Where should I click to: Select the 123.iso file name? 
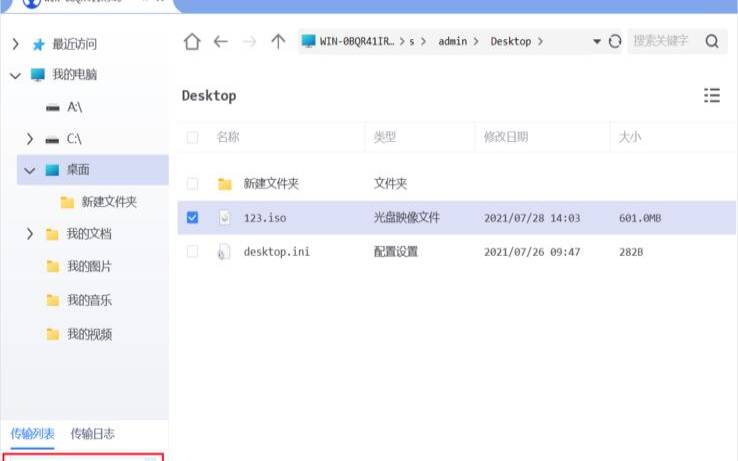pyautogui.click(x=265, y=218)
